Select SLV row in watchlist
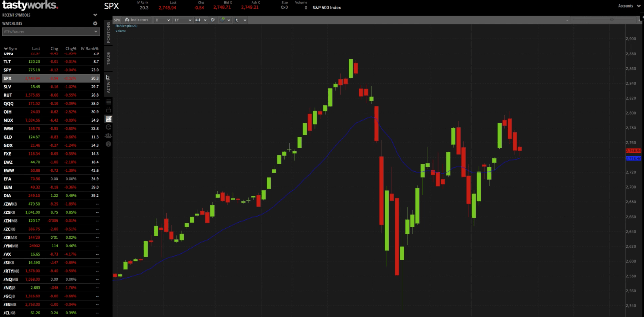Image resolution: width=644 pixels, height=317 pixels. 51,87
